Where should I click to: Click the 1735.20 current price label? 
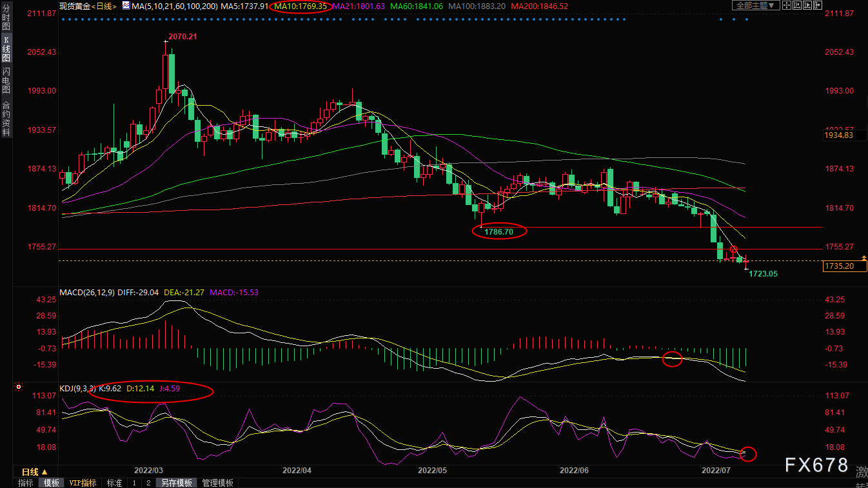tap(843, 266)
